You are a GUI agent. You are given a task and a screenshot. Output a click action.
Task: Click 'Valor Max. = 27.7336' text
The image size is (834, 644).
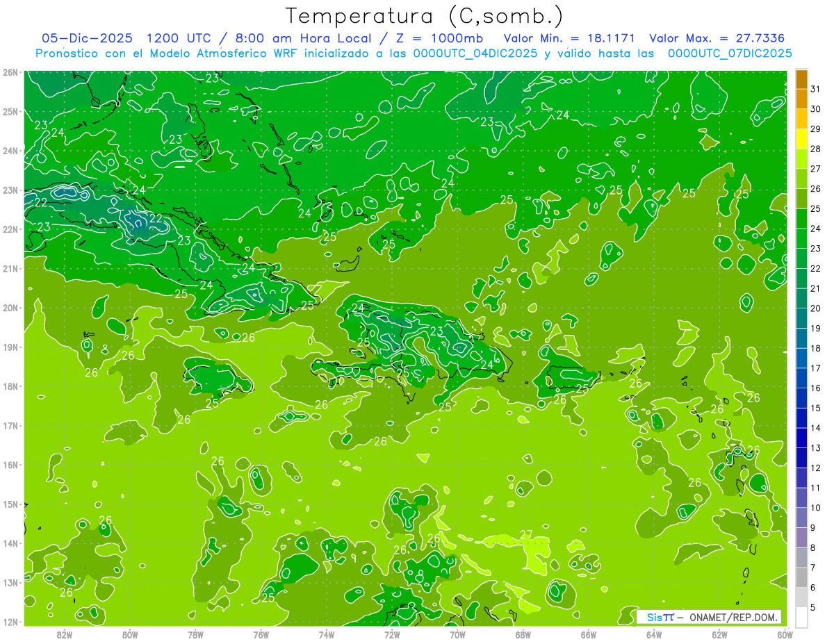(717, 38)
